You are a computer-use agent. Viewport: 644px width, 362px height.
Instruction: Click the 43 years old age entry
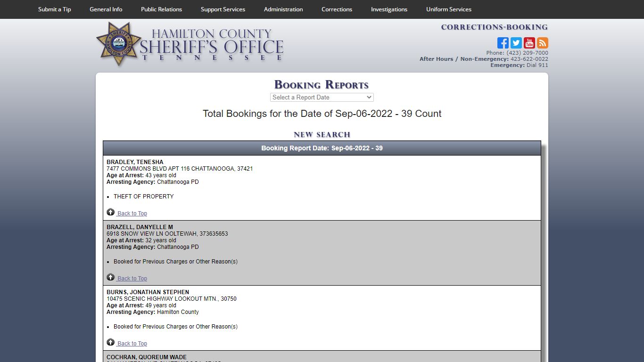tap(161, 175)
